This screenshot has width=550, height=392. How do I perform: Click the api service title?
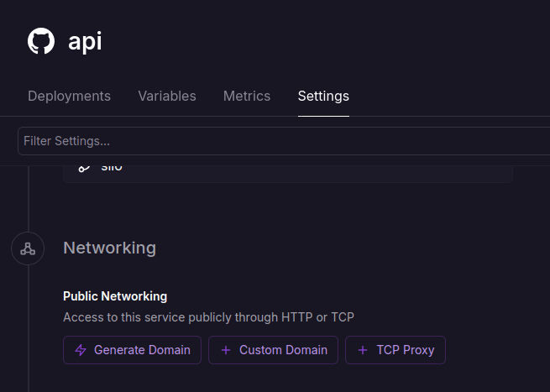85,42
